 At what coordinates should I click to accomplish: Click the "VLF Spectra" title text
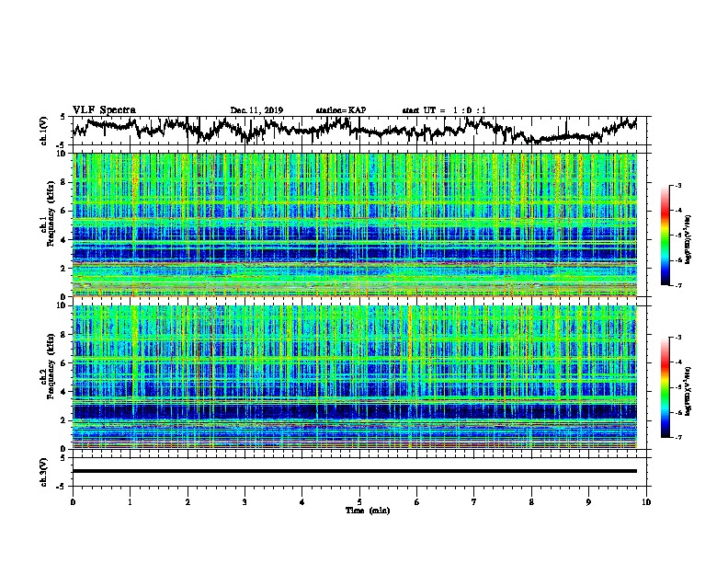pos(104,110)
